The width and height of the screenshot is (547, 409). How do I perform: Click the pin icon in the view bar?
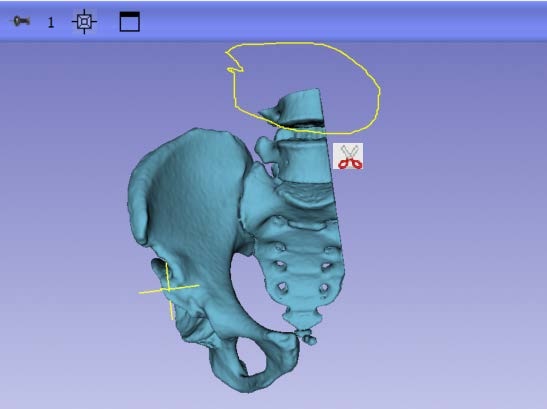pos(21,22)
